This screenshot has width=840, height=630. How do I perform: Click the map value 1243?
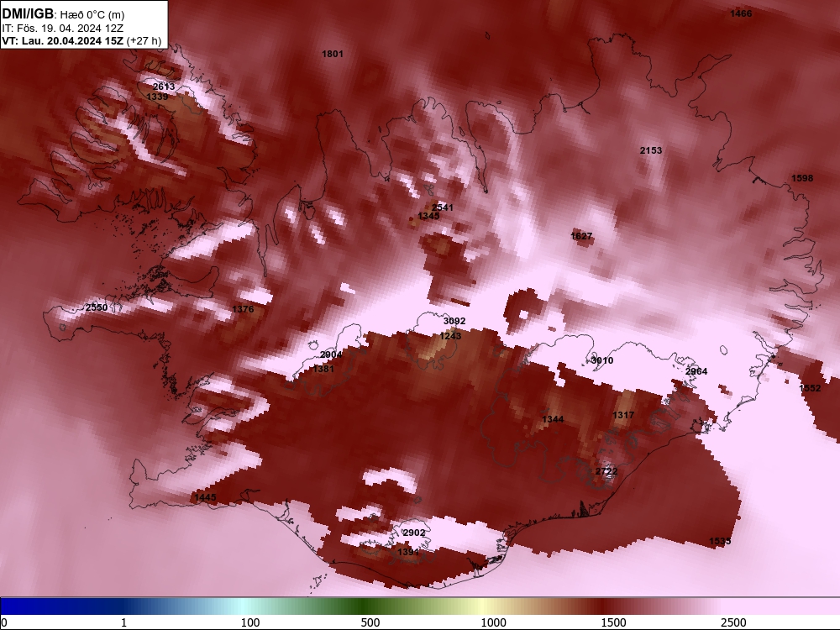click(x=450, y=336)
